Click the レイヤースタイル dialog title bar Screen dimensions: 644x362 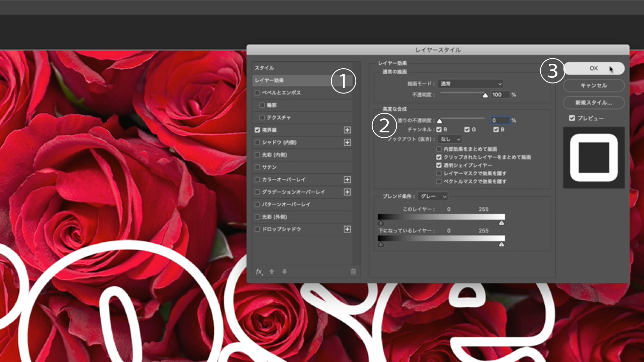pos(438,50)
